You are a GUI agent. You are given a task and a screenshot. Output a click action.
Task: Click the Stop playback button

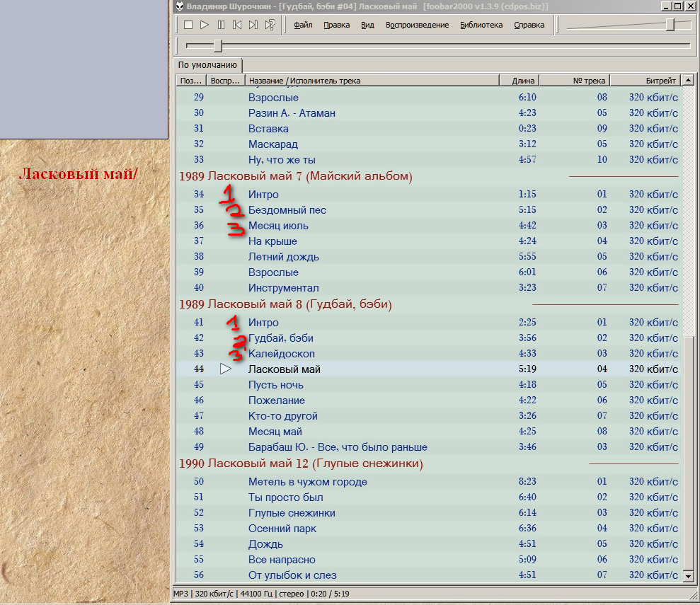[188, 25]
